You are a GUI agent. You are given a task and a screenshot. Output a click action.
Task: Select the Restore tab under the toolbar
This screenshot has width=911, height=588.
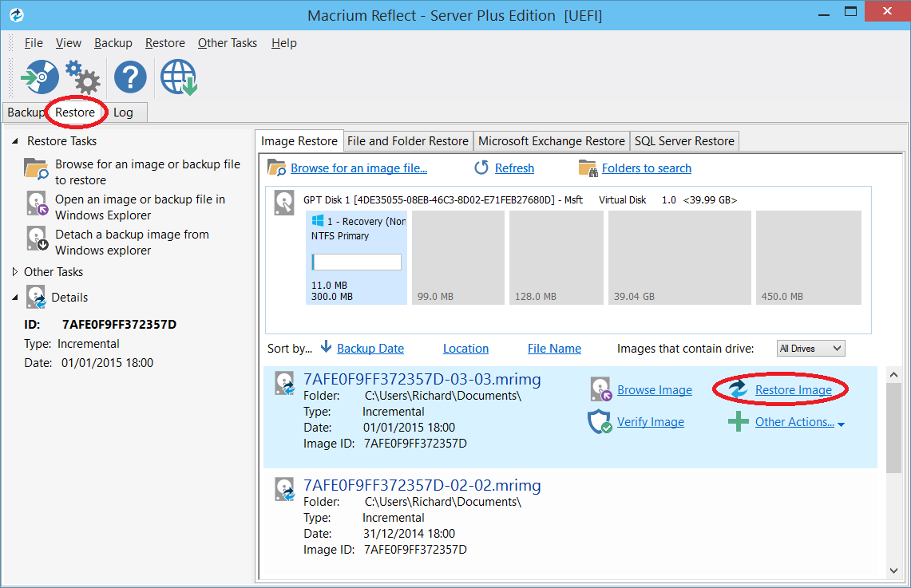(x=76, y=112)
